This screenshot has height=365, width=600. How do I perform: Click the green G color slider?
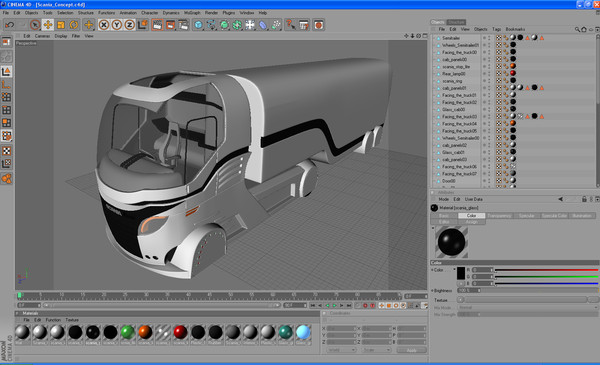[546, 277]
